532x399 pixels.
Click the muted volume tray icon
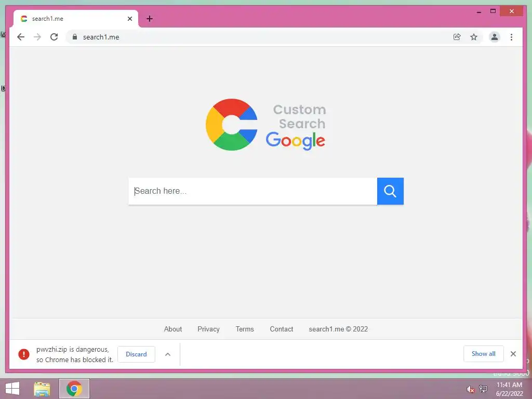pyautogui.click(x=470, y=389)
